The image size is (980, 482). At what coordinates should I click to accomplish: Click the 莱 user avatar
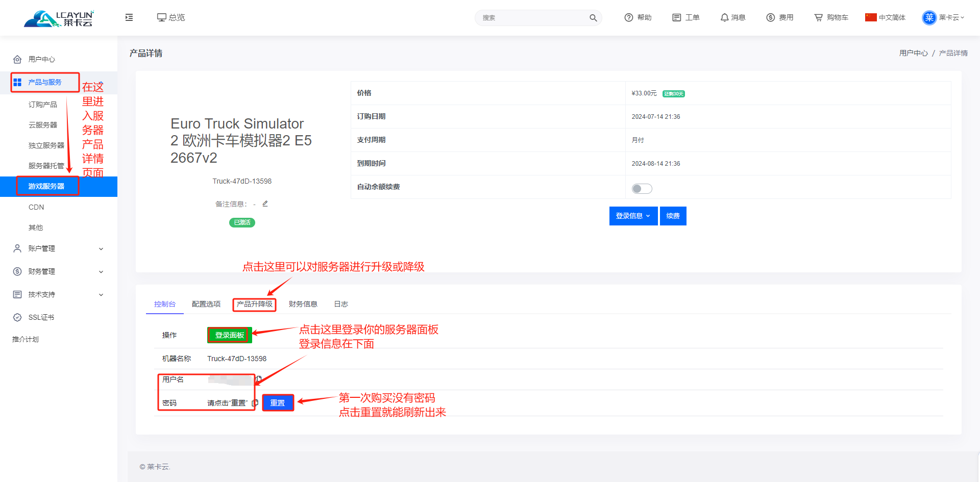(x=929, y=17)
